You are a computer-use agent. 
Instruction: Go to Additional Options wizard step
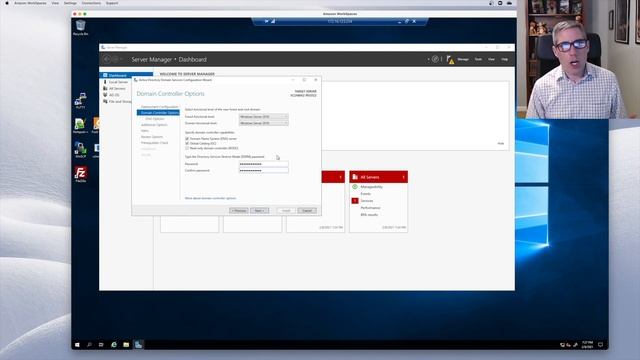click(154, 125)
